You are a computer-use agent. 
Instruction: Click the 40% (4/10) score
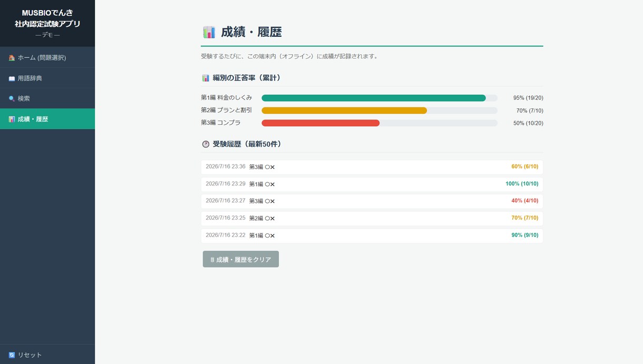(x=525, y=201)
